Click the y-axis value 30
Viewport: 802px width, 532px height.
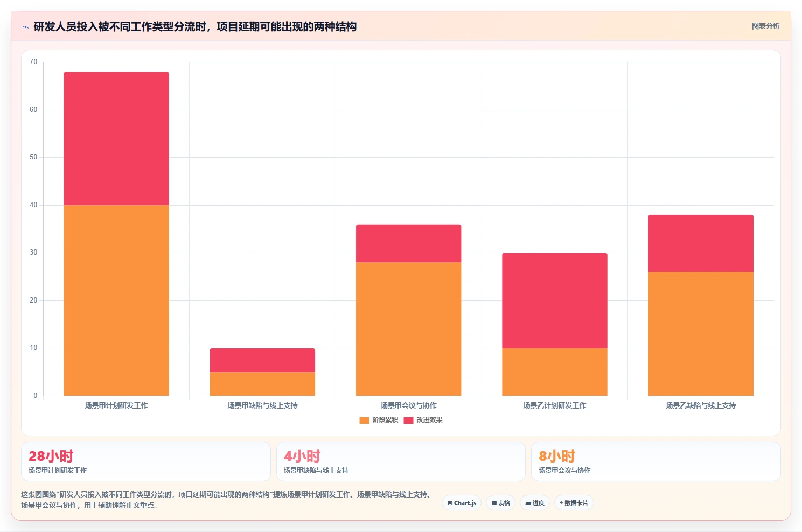(x=33, y=253)
